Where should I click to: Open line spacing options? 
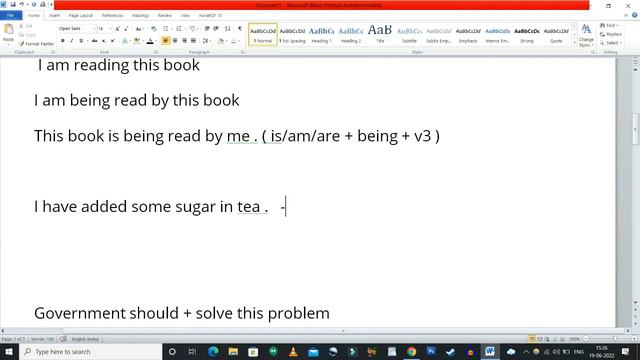[206, 41]
